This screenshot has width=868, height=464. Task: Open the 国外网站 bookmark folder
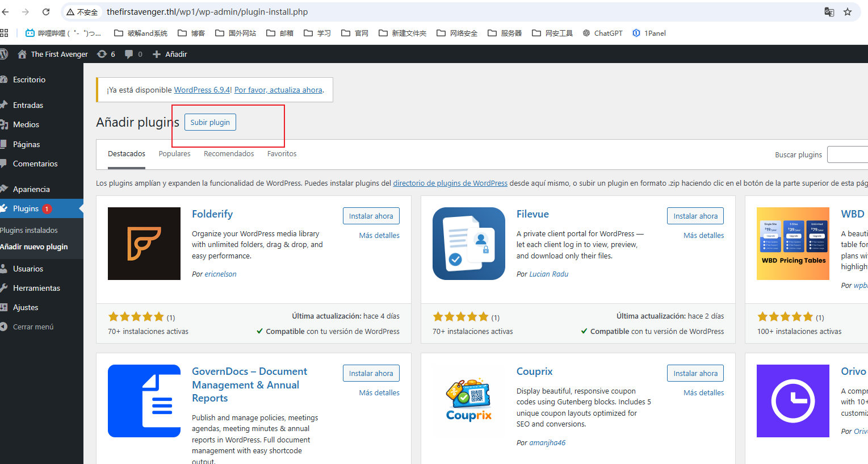click(x=236, y=33)
